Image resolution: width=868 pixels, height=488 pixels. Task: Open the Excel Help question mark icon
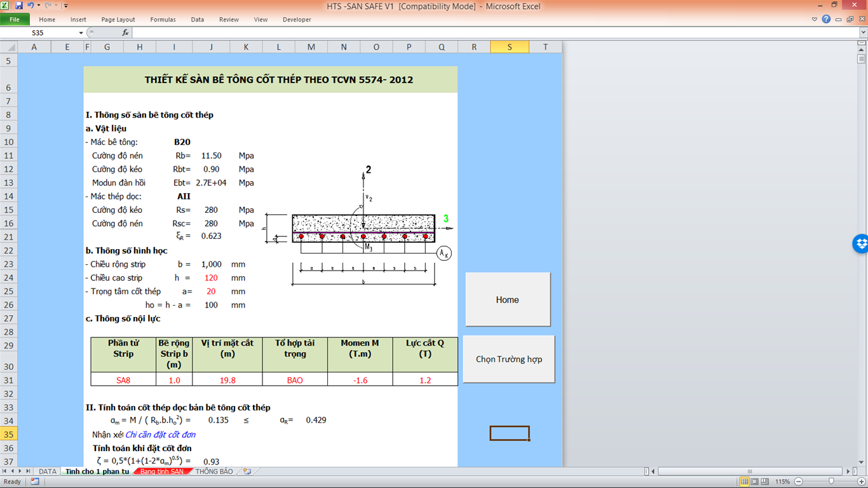(x=826, y=19)
